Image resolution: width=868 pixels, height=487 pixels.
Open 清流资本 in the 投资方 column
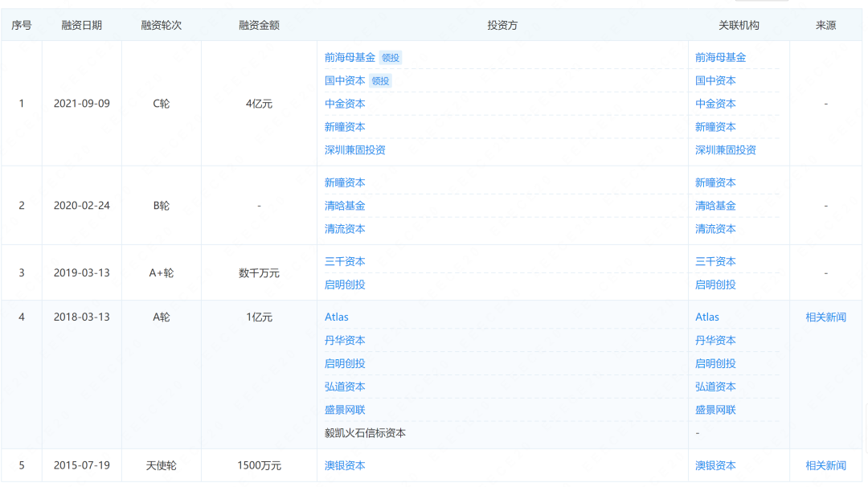tap(345, 229)
